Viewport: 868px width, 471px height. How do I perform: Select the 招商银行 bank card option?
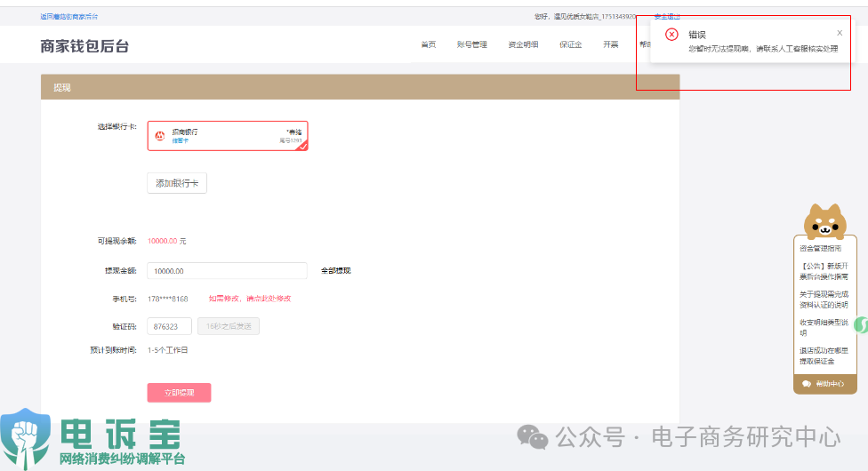pos(228,136)
